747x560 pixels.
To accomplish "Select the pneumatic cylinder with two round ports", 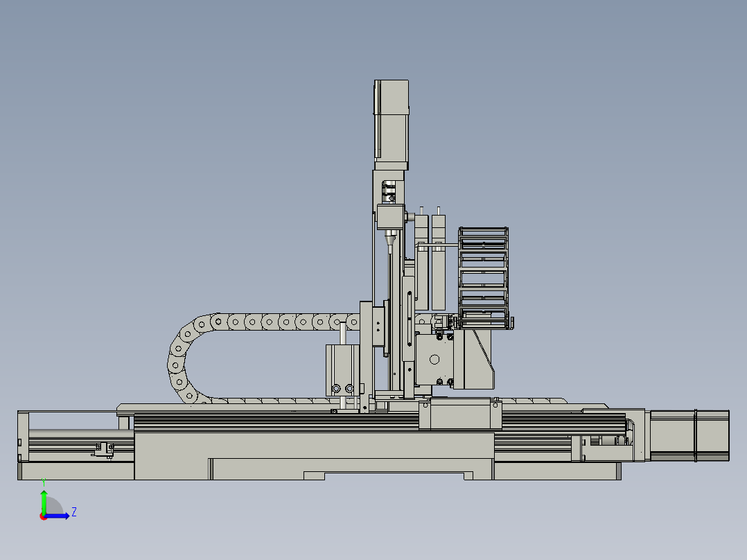I will coord(342,370).
